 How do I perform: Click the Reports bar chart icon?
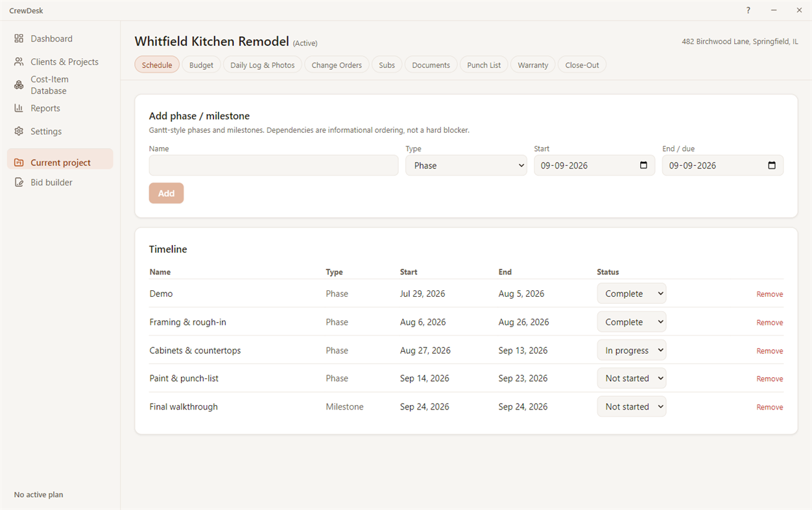[19, 108]
